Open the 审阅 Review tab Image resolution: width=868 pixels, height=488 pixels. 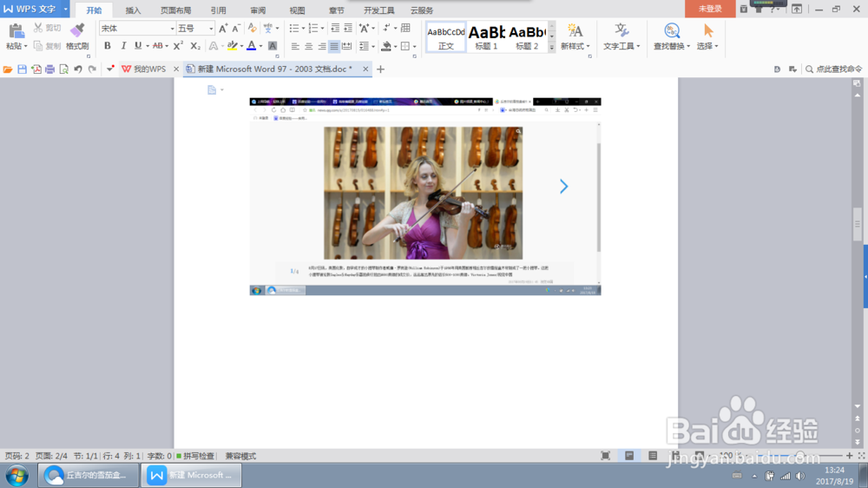pyautogui.click(x=258, y=10)
